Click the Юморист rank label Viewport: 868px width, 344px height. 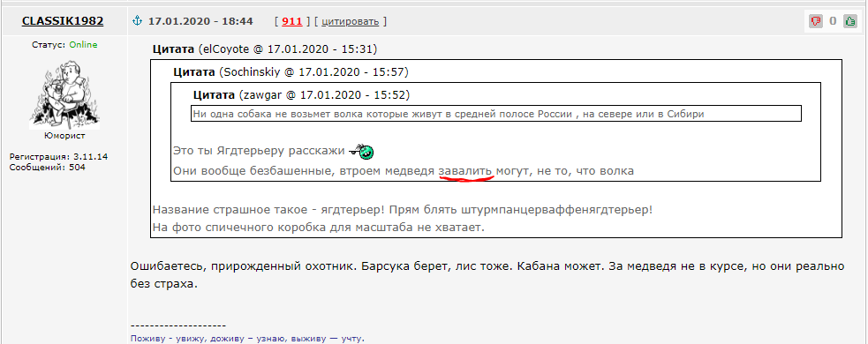pyautogui.click(x=64, y=136)
